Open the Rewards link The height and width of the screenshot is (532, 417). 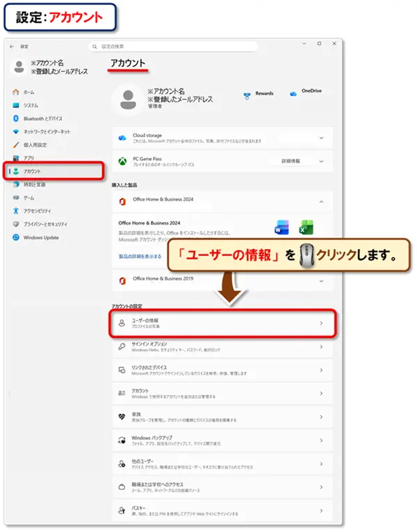click(264, 93)
